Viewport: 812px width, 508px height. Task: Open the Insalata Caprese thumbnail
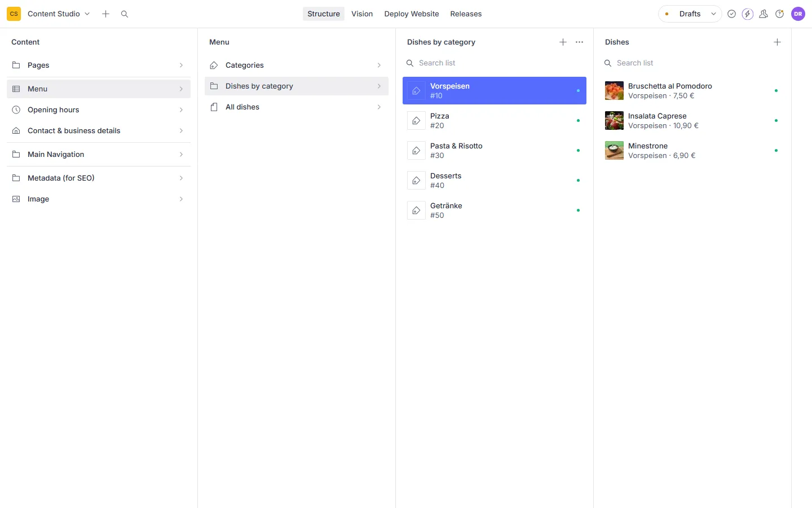[x=614, y=121]
